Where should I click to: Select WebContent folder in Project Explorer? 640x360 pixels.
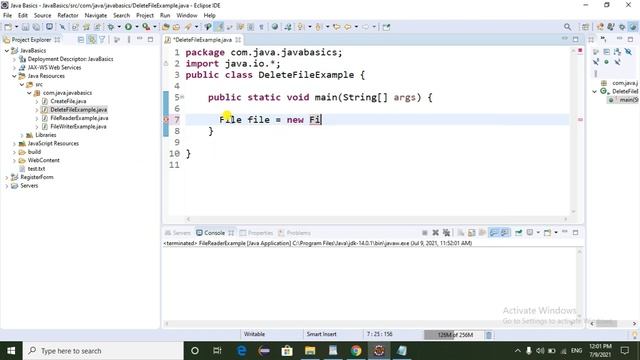pyautogui.click(x=44, y=160)
